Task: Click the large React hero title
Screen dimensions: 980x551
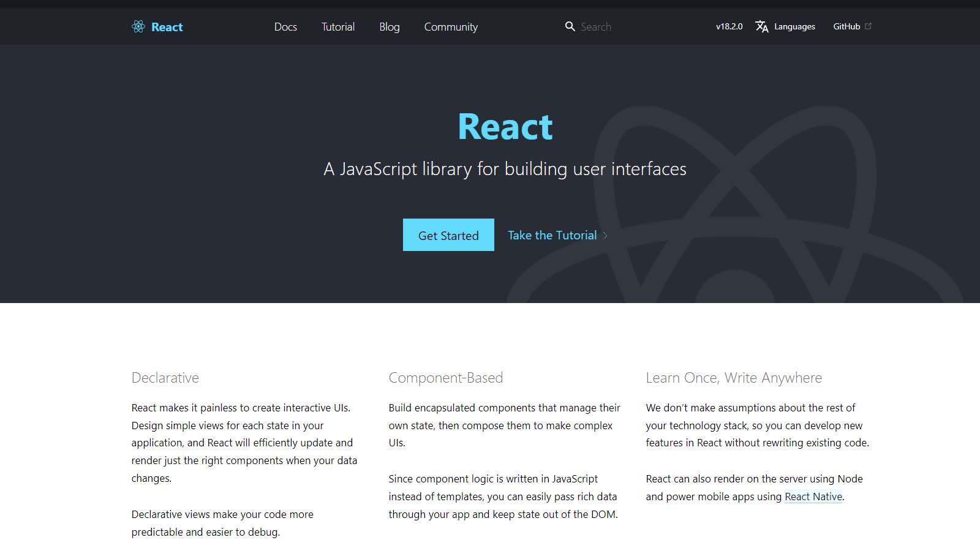Action: click(505, 127)
